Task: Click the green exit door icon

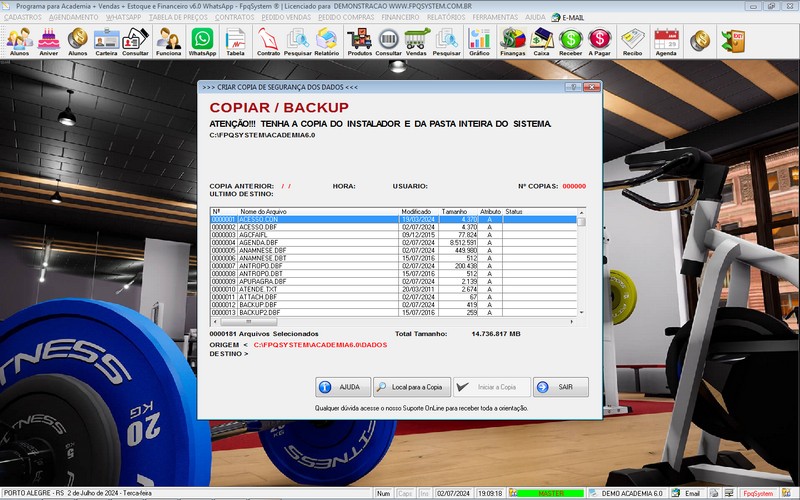Action: 733,41
